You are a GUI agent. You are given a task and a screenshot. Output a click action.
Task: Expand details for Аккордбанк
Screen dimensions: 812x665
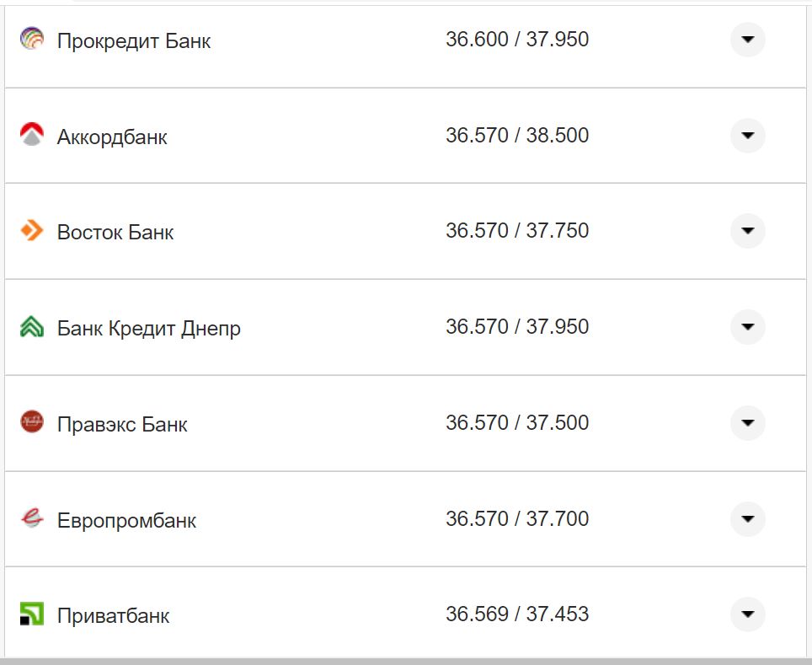(x=747, y=135)
